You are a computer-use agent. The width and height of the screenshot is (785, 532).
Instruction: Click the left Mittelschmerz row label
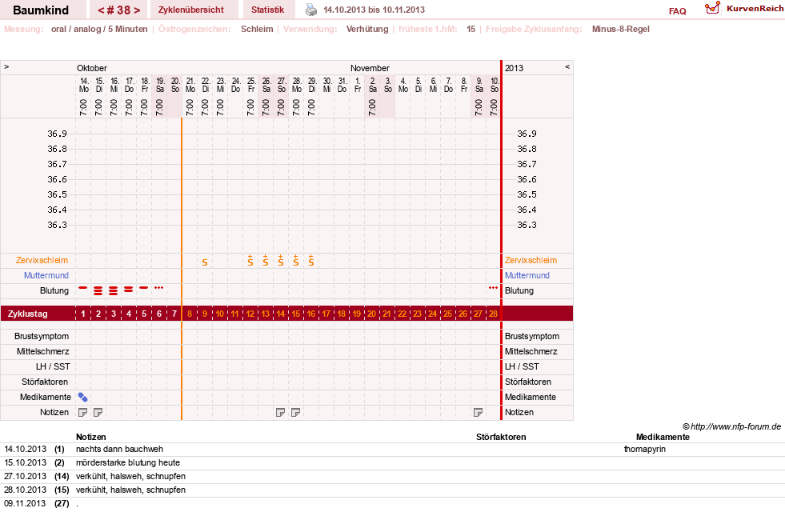43,352
